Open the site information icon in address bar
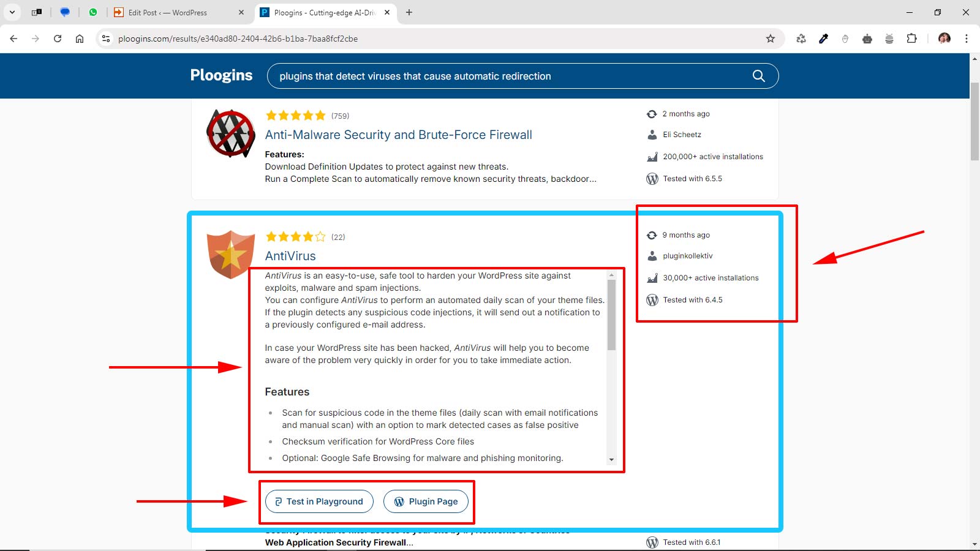 pyautogui.click(x=106, y=39)
